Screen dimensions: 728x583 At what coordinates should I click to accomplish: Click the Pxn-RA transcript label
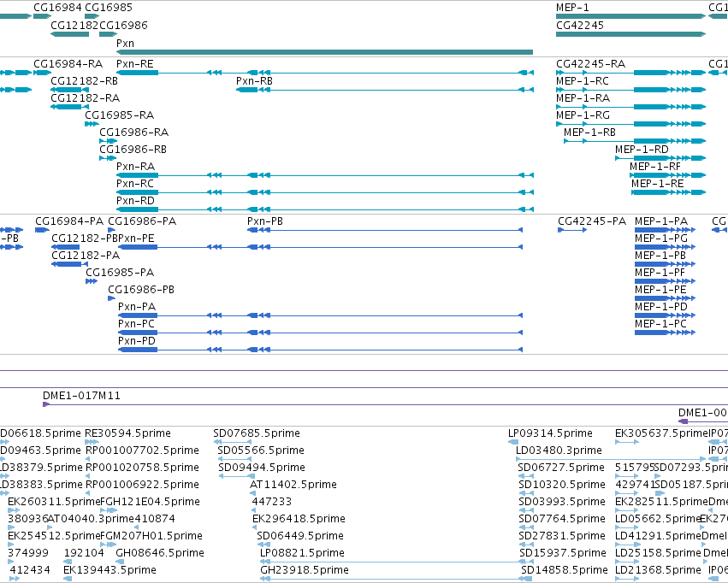pos(135,167)
